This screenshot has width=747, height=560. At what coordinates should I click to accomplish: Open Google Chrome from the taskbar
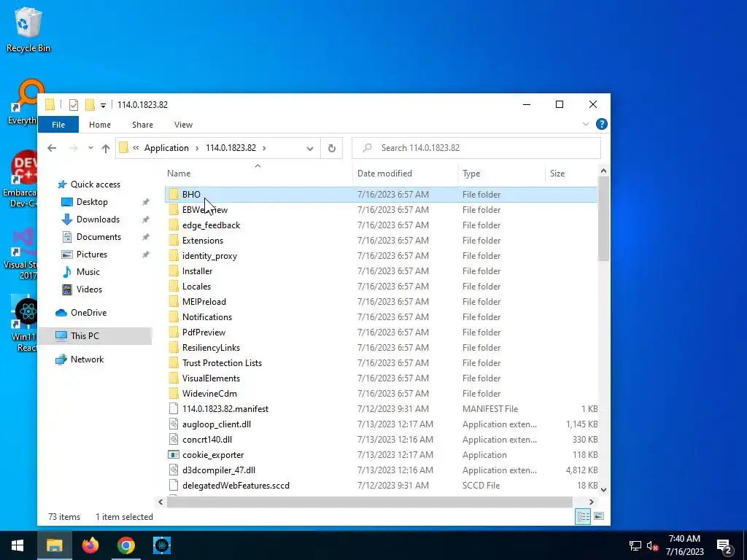[x=125, y=545]
